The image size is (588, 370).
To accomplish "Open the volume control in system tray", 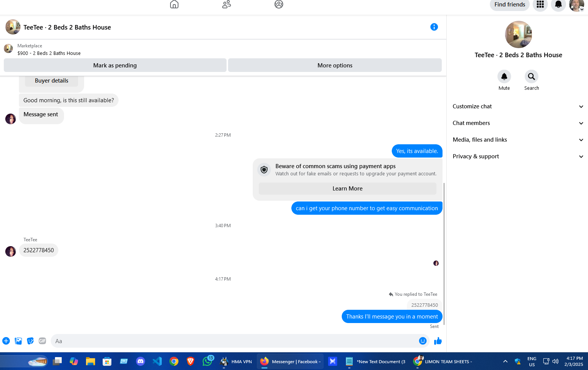I will pos(555,361).
